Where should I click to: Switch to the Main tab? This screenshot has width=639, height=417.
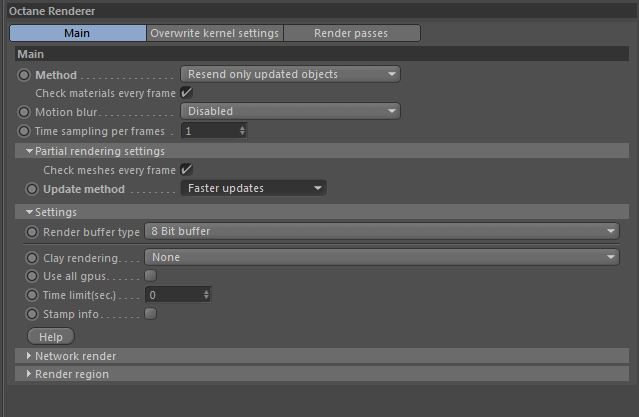point(77,33)
